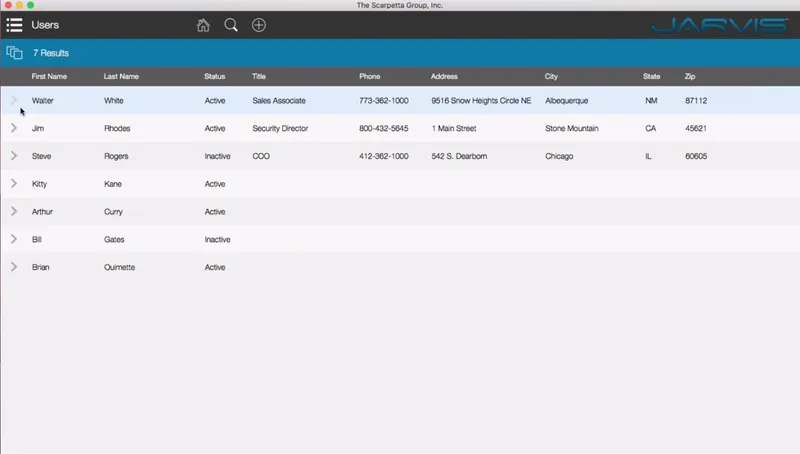
Task: Click Active status for Brian Ouimette
Action: (215, 267)
